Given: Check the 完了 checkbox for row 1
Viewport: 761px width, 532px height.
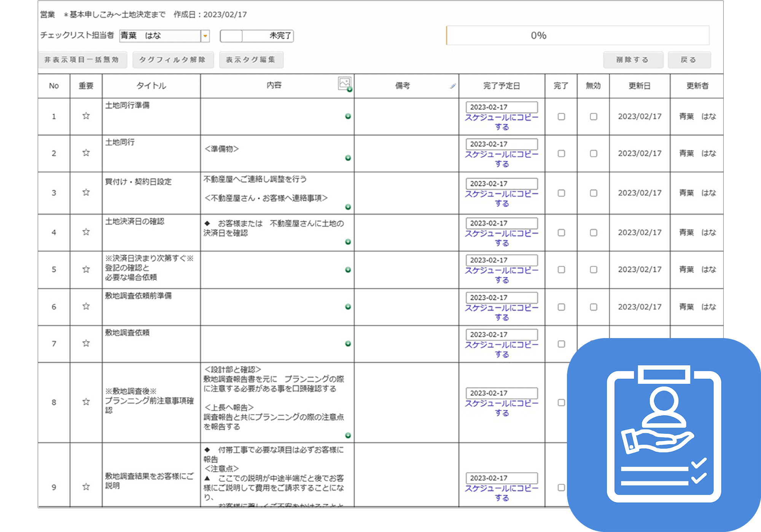Looking at the screenshot, I should (x=561, y=117).
